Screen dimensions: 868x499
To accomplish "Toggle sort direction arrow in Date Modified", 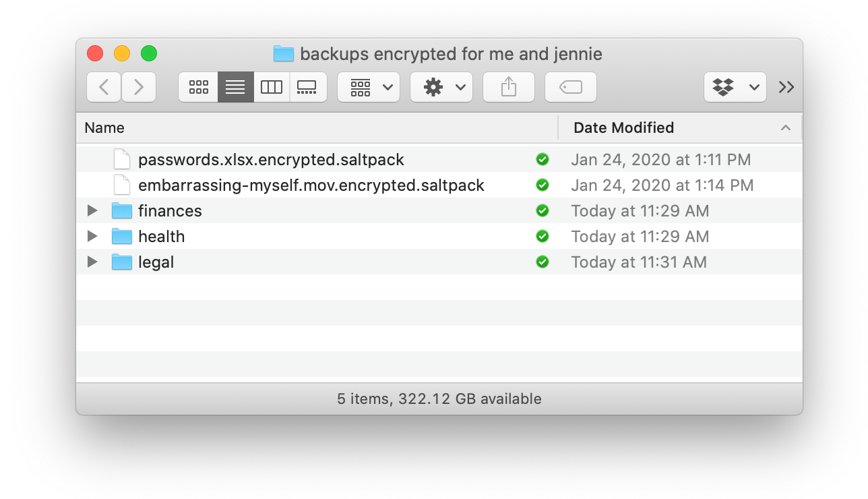I will (x=785, y=127).
